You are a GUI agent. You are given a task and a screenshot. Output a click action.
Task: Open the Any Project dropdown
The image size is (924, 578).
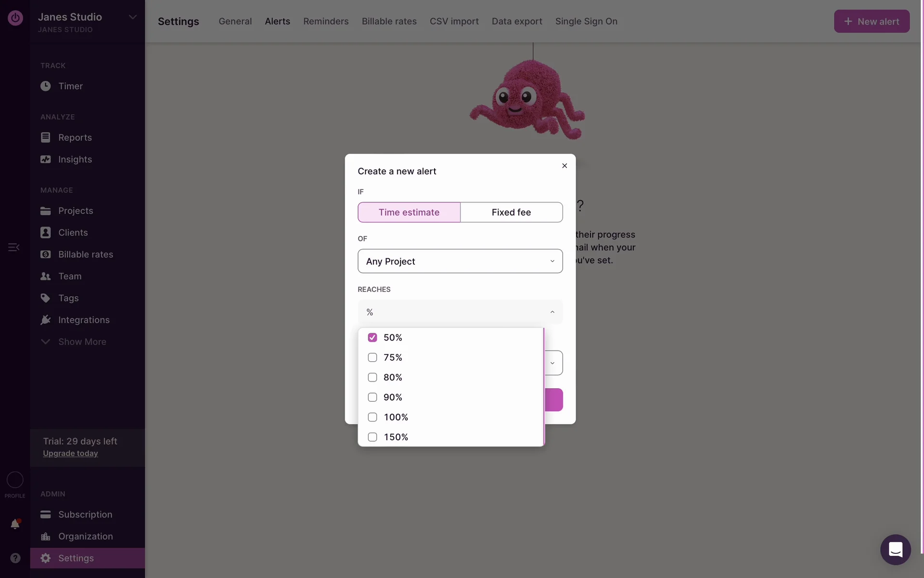pos(460,261)
